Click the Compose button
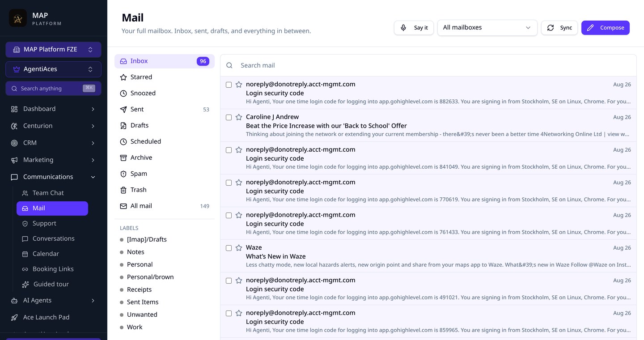The width and height of the screenshot is (644, 340). (606, 28)
